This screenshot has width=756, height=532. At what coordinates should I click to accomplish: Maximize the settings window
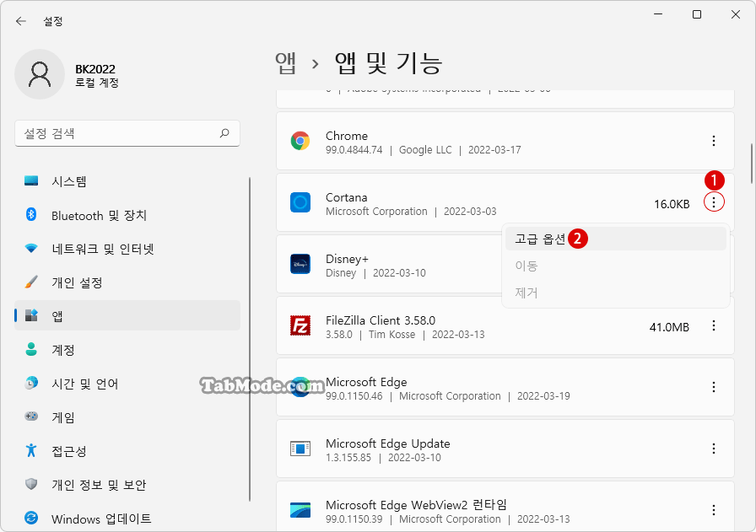click(x=697, y=15)
